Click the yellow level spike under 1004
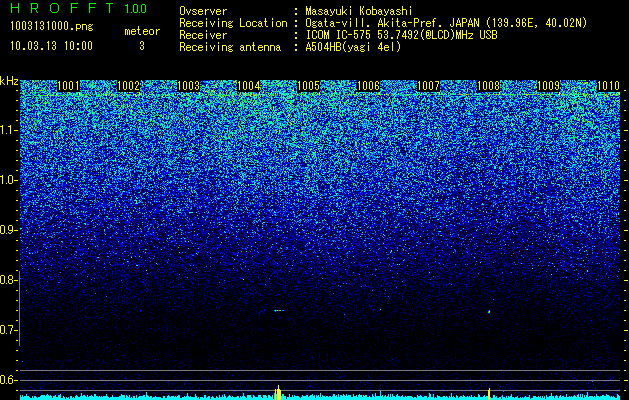 point(278,392)
